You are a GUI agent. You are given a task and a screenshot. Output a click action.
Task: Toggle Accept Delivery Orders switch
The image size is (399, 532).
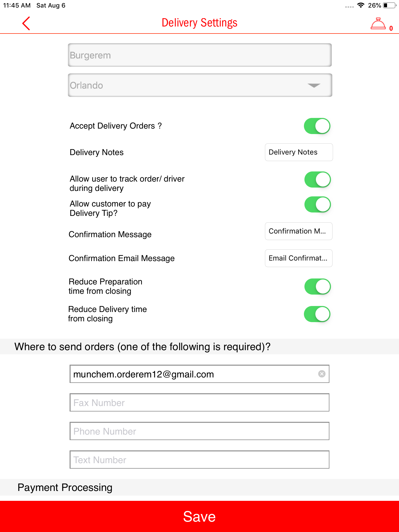(x=317, y=126)
